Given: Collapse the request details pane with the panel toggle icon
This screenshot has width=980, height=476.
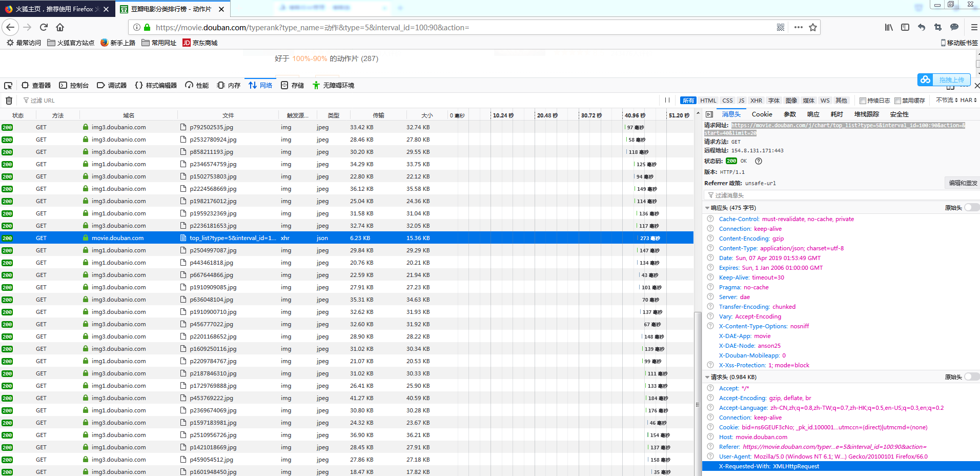Looking at the screenshot, I should click(709, 114).
